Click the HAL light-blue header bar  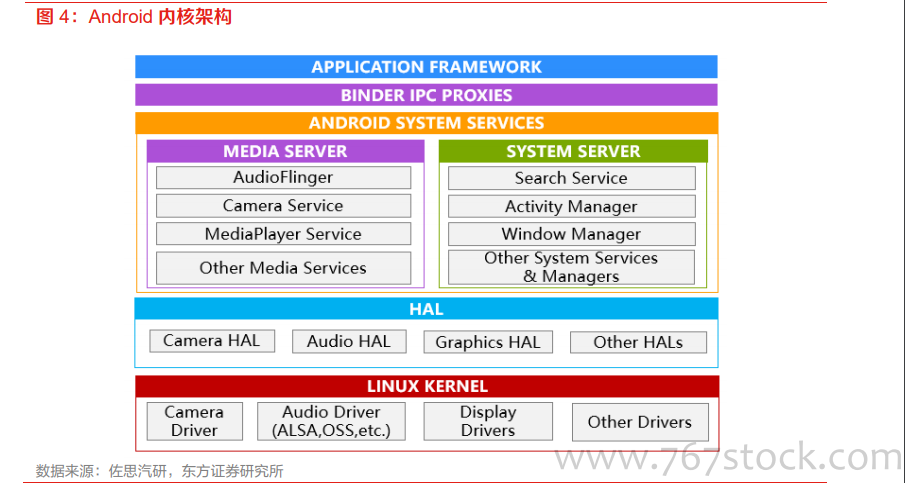pos(427,309)
